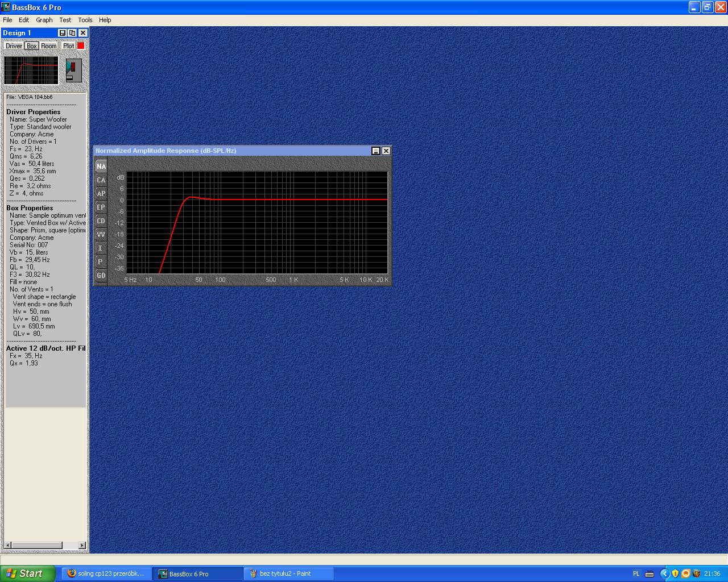Image resolution: width=728 pixels, height=582 pixels.
Task: Click the Room button
Action: pyautogui.click(x=49, y=46)
